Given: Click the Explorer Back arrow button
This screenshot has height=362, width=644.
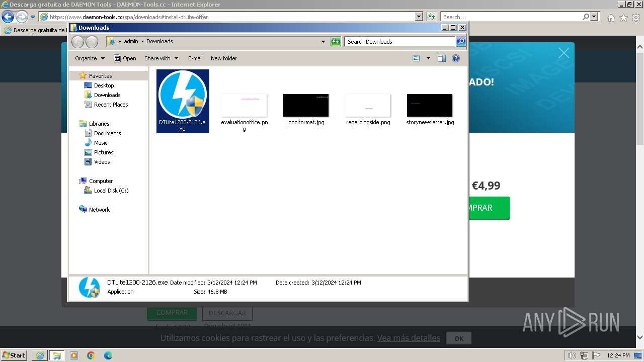Looking at the screenshot, I should (x=77, y=42).
